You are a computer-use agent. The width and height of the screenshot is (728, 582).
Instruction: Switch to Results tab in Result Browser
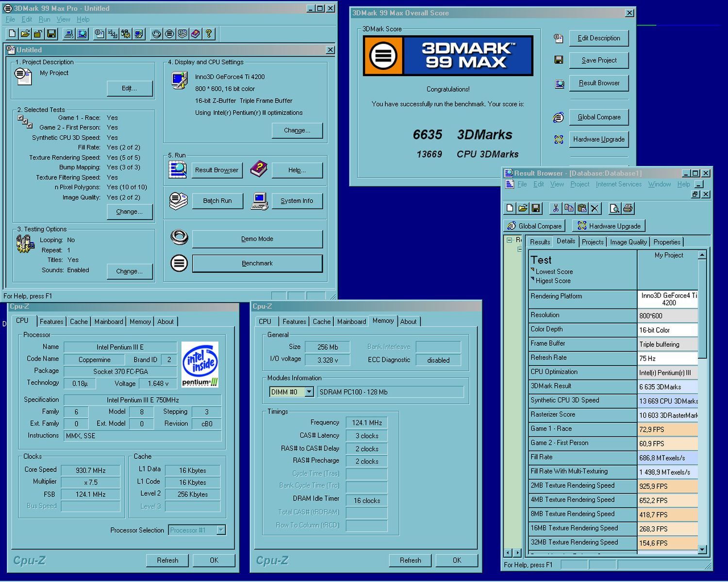[540, 242]
